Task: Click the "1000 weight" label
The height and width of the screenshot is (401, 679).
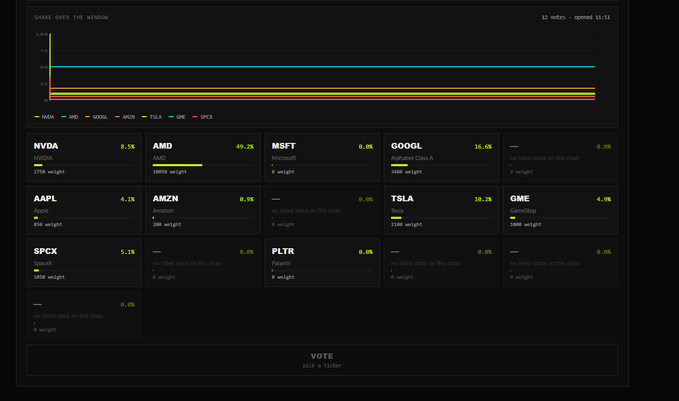Action: 526,224
